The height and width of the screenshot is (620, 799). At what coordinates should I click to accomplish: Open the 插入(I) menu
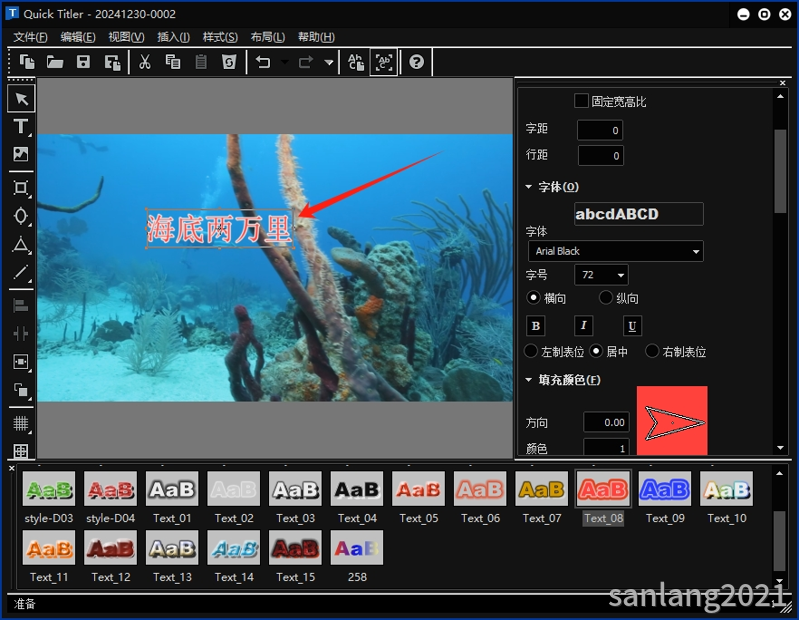point(173,37)
